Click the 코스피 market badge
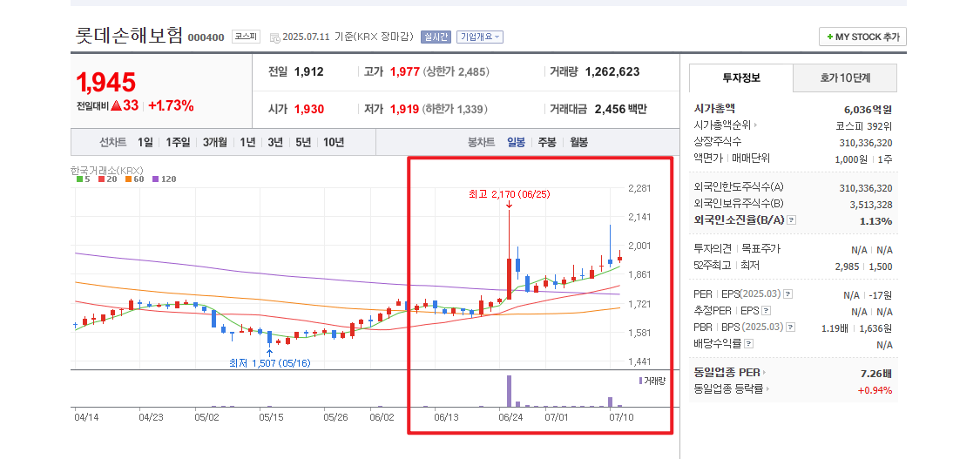This screenshot has width=980, height=459. 246,37
